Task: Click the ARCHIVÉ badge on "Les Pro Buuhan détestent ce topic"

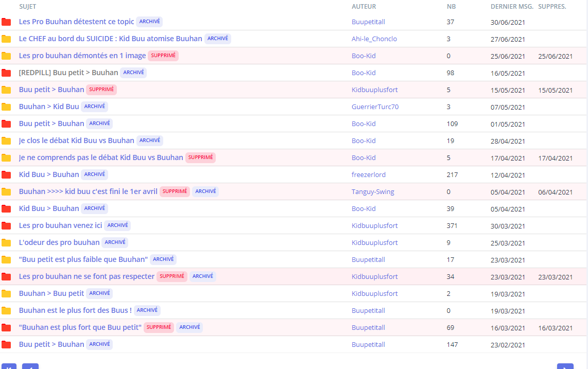Action: [149, 22]
